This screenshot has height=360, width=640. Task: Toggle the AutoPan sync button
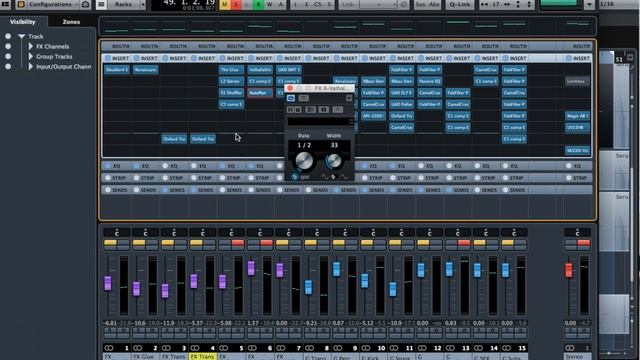[x=295, y=177]
